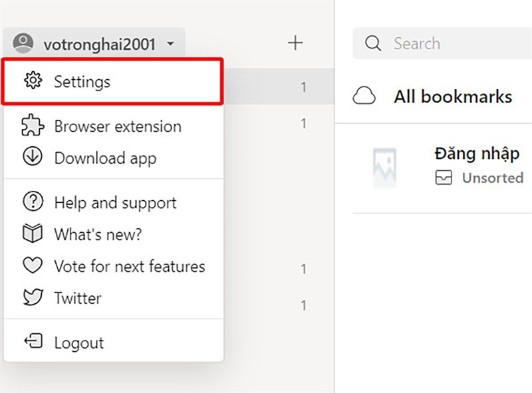Expand the votronghai2001 account dropdown

(x=171, y=42)
